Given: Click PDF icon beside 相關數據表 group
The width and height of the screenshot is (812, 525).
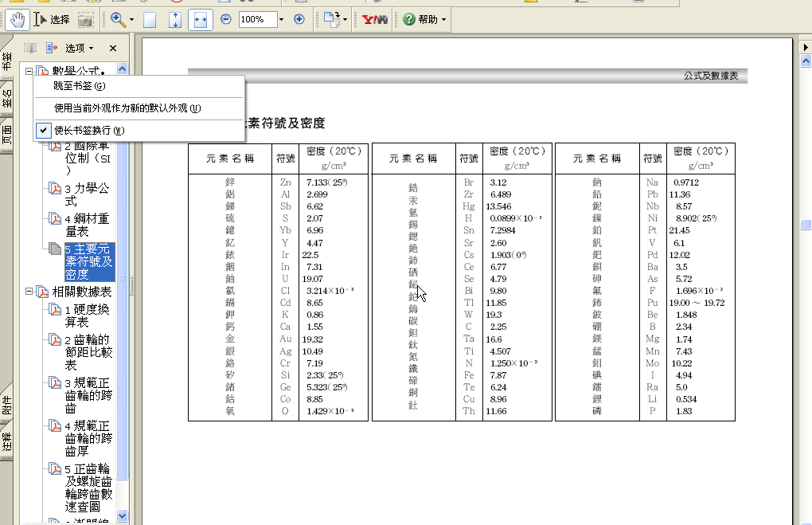Looking at the screenshot, I should pyautogui.click(x=42, y=292).
